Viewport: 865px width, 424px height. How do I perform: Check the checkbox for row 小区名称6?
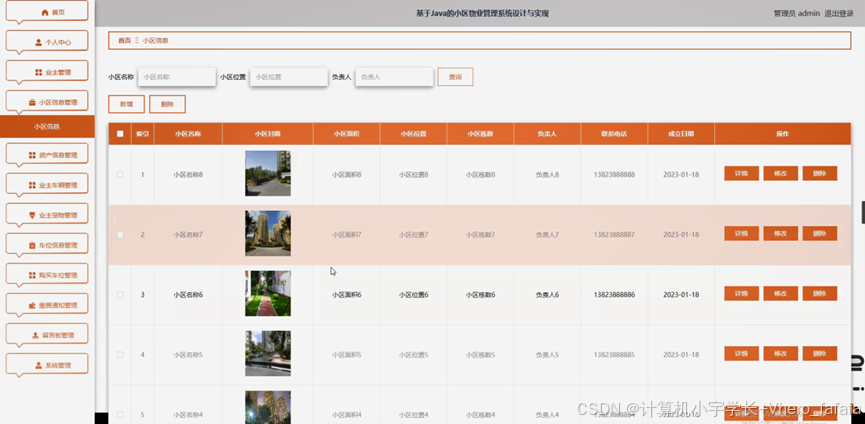(x=120, y=295)
